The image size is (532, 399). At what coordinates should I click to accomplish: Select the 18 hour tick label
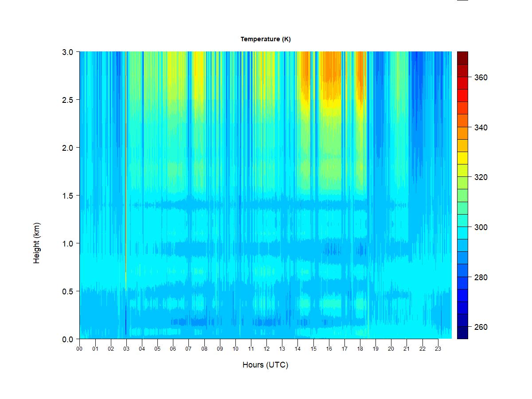tap(360, 349)
